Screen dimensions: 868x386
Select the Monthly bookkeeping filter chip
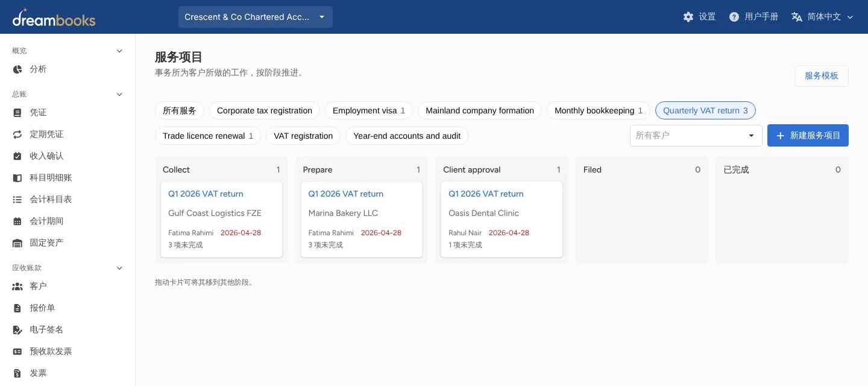pos(599,110)
